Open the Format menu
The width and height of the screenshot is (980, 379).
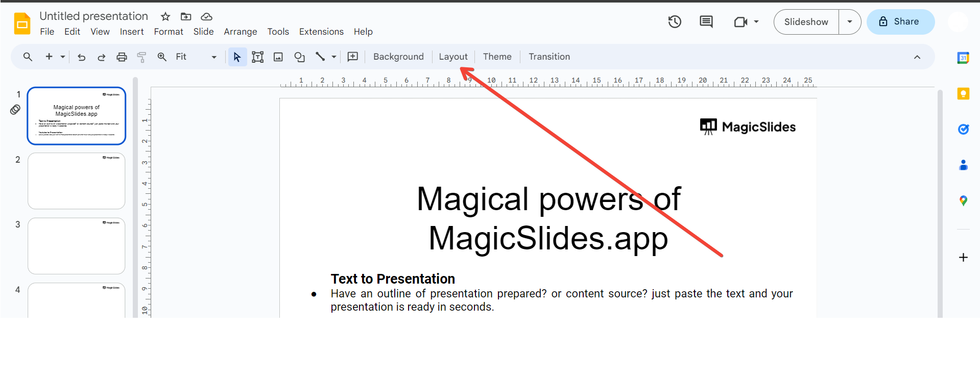(169, 32)
